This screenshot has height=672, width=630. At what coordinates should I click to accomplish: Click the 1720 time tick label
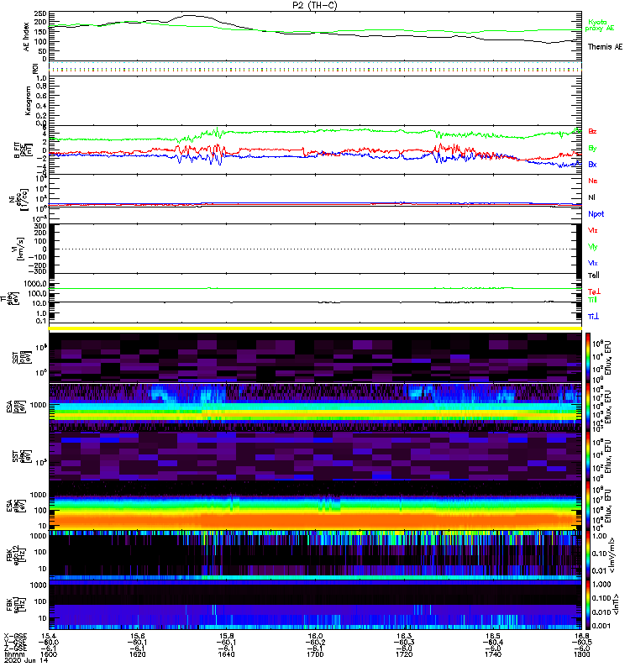pyautogui.click(x=404, y=654)
